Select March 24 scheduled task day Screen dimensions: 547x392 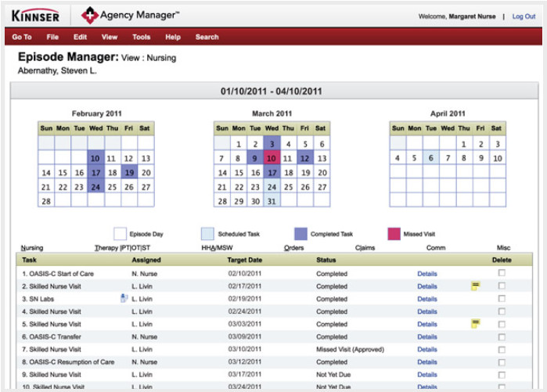point(272,187)
